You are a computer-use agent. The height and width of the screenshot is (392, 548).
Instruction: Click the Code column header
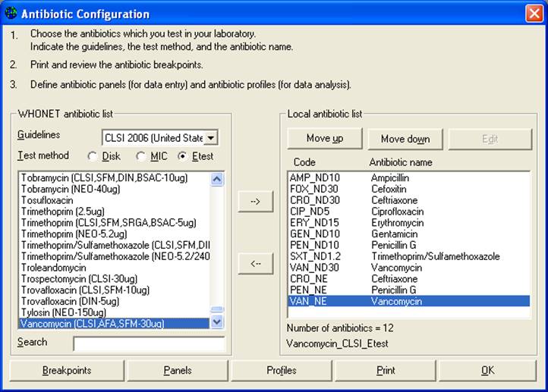[304, 162]
